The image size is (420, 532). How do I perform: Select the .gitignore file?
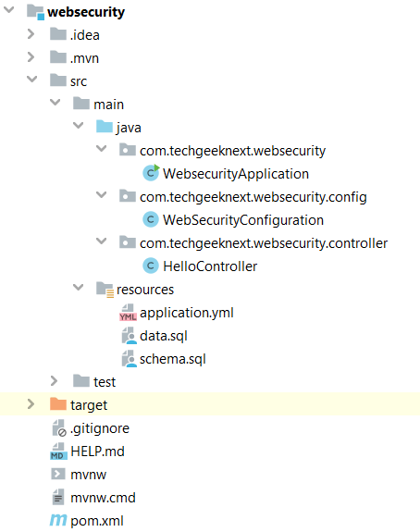pos(100,428)
